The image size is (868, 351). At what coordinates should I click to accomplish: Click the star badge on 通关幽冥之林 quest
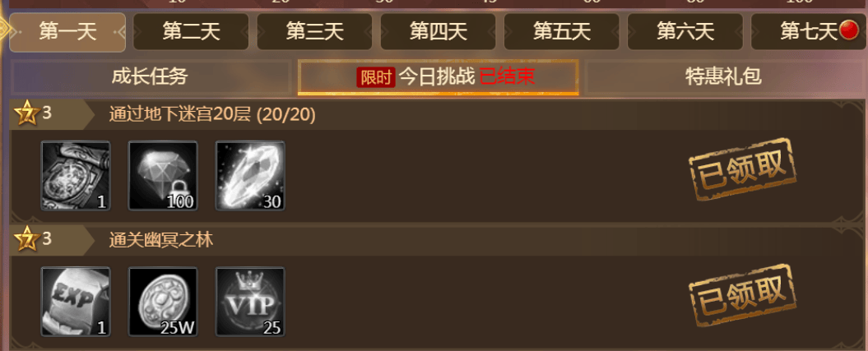(26, 240)
